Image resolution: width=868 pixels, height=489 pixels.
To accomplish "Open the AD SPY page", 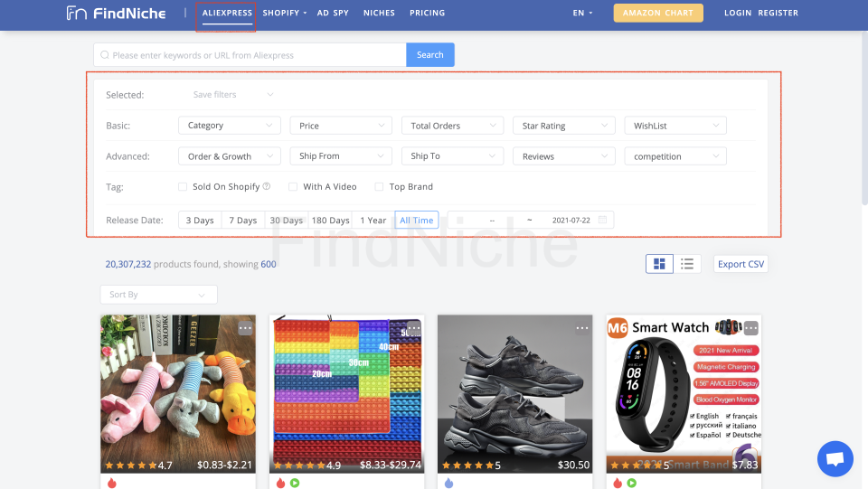I will pos(333,13).
